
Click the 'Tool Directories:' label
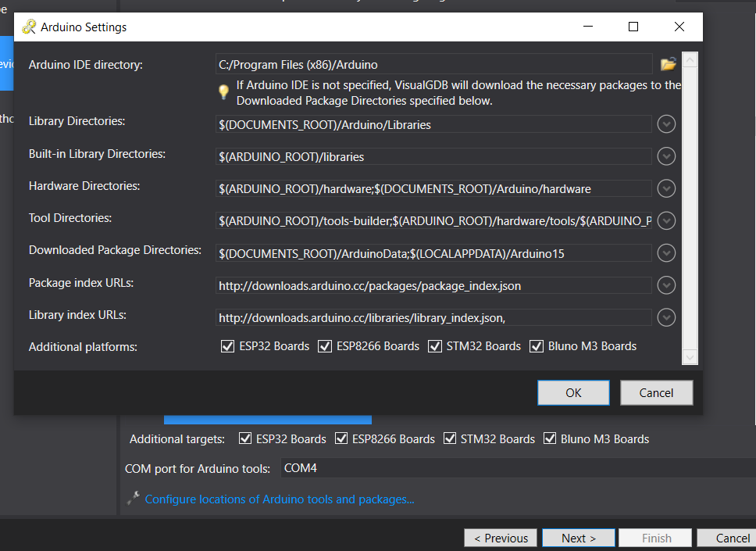tap(70, 218)
